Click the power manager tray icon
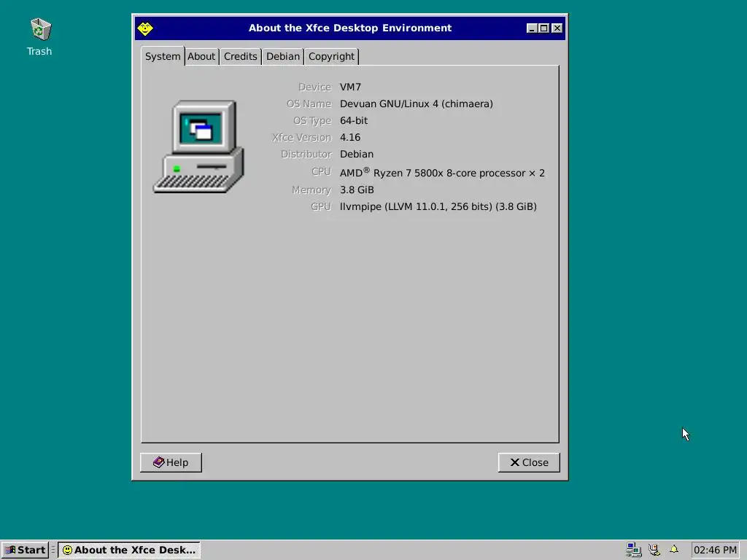This screenshot has width=747, height=560. click(x=654, y=550)
